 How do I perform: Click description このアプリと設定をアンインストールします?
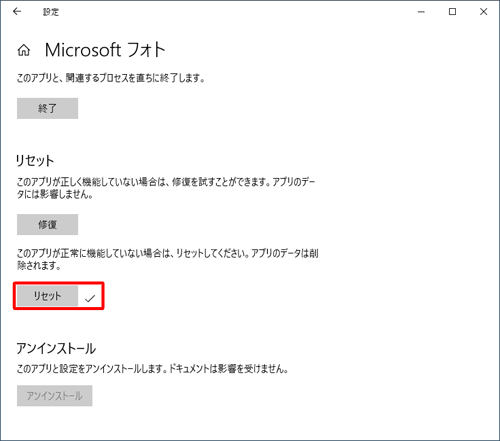pyautogui.click(x=152, y=369)
